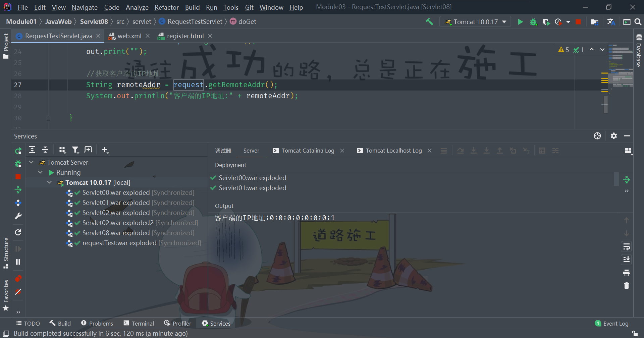Screen dimensions: 644x338
Task: Start debugging with the bug icon
Action: (x=533, y=22)
